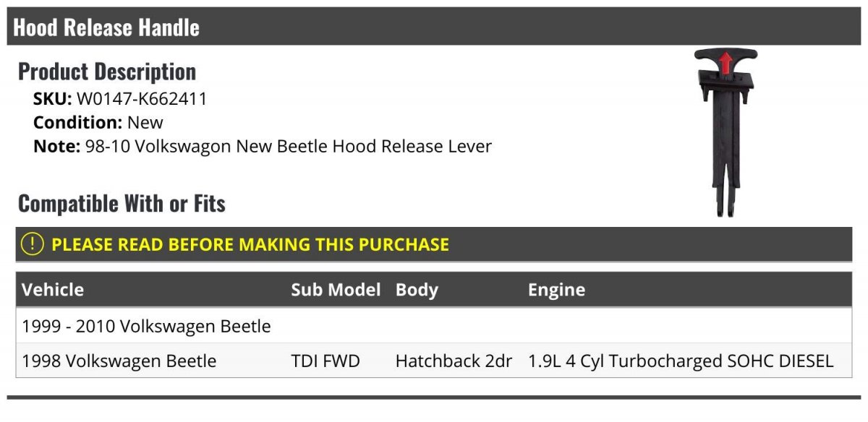Click the TDI FWD sub model cell
The image size is (868, 422).
(325, 361)
